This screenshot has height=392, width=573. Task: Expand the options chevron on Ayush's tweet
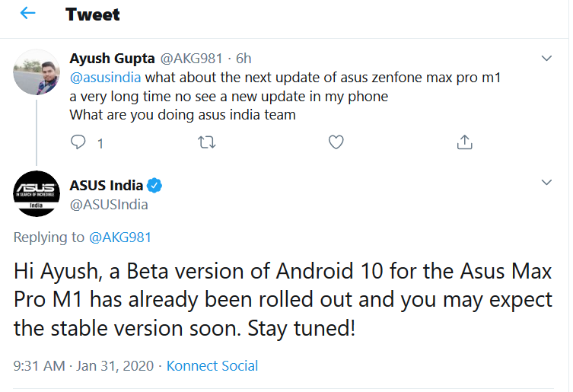pos(546,58)
